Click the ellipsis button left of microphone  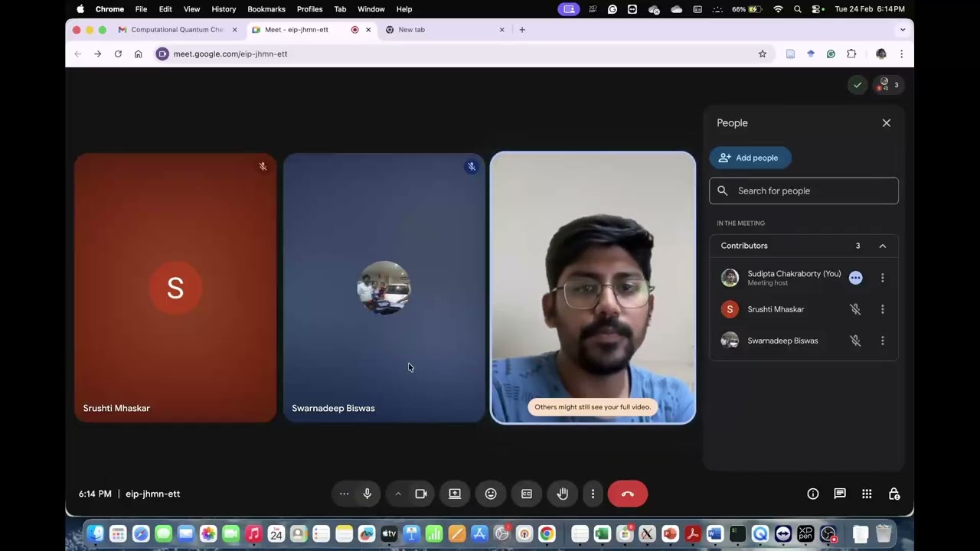(345, 494)
